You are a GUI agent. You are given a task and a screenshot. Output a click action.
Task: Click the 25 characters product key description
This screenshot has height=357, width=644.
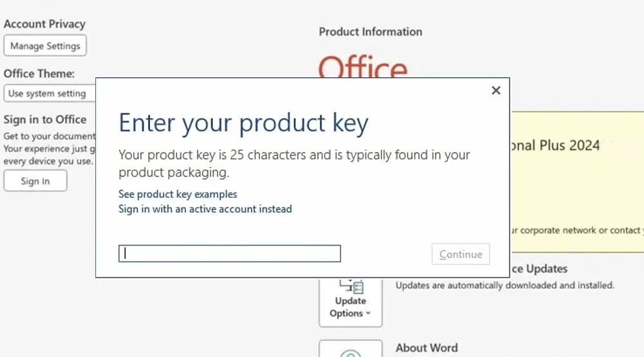tap(294, 163)
